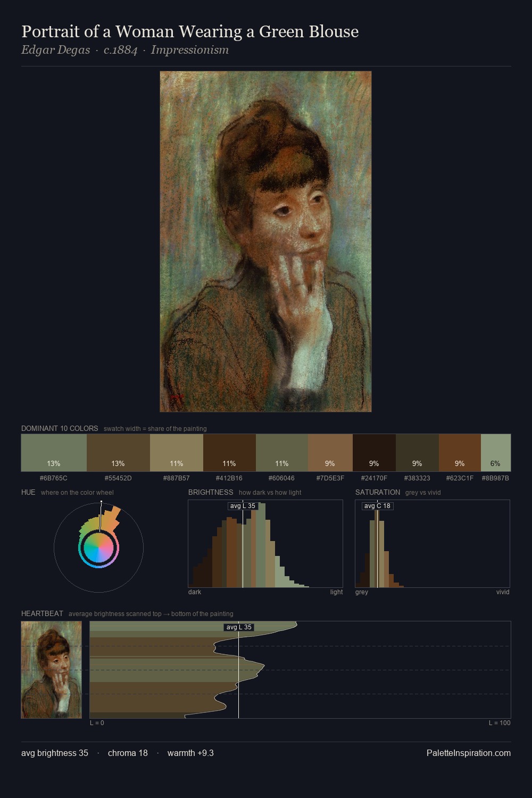Click the hex label #6B765C
The height and width of the screenshot is (798, 532).
[x=54, y=478]
